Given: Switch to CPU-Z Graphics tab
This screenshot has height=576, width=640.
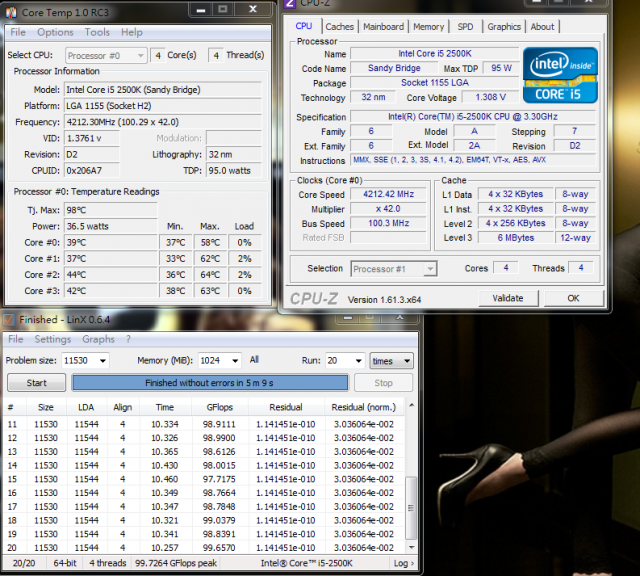Looking at the screenshot, I should pyautogui.click(x=504, y=27).
